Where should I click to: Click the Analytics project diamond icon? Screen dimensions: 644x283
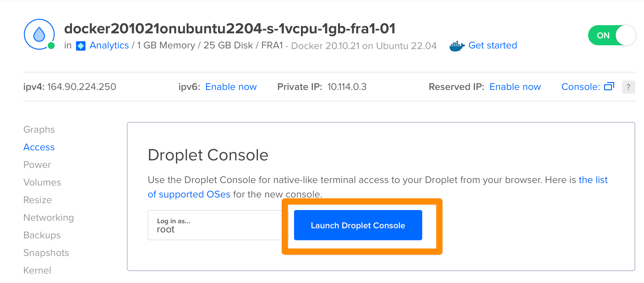pyautogui.click(x=81, y=46)
